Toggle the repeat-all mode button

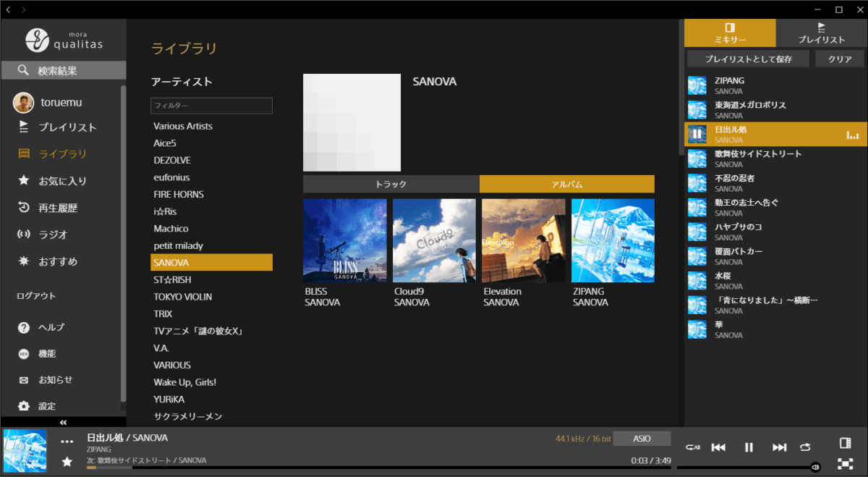(x=692, y=447)
